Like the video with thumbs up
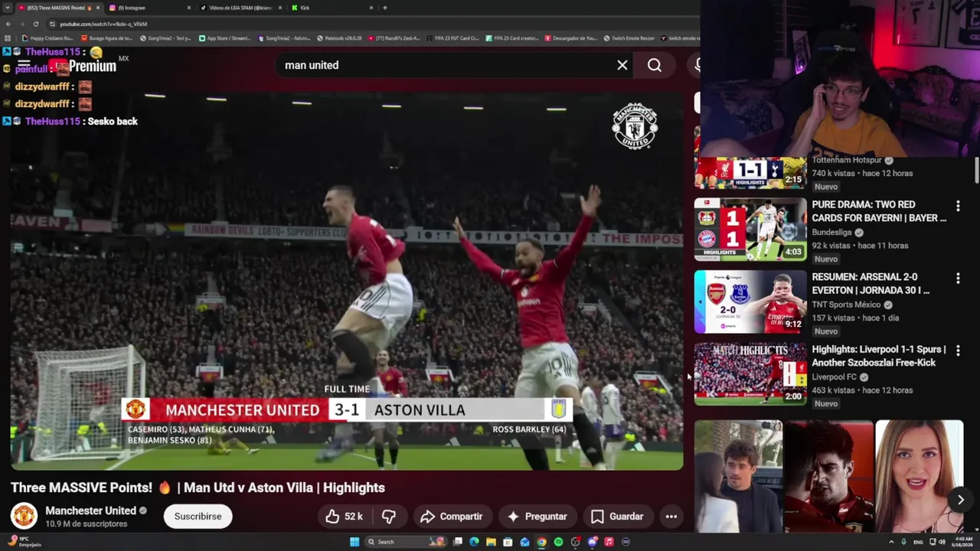The image size is (980, 551). click(x=344, y=517)
